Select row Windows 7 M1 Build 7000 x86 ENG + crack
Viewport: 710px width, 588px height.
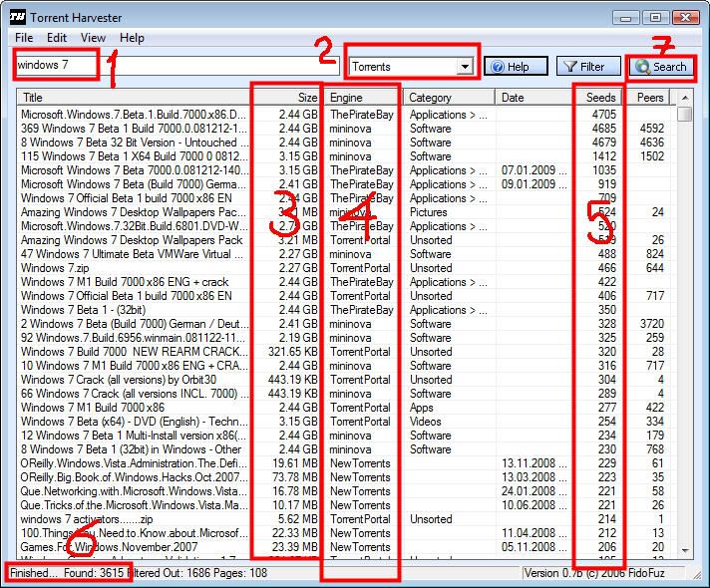[344, 282]
